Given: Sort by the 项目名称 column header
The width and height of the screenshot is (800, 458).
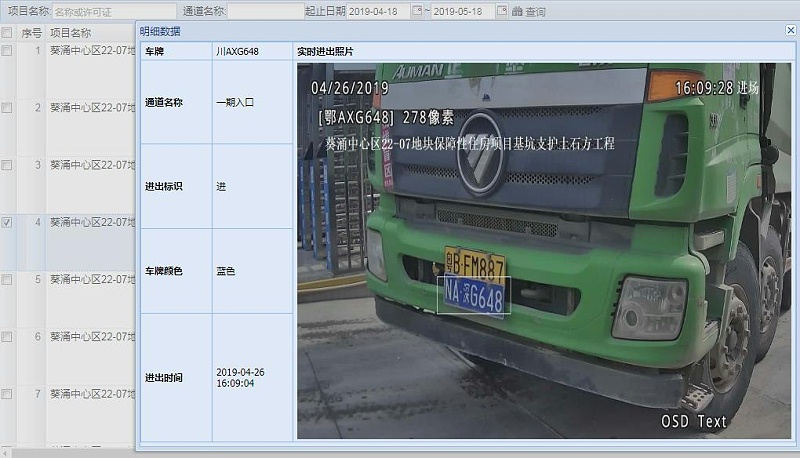Looking at the screenshot, I should (x=70, y=33).
